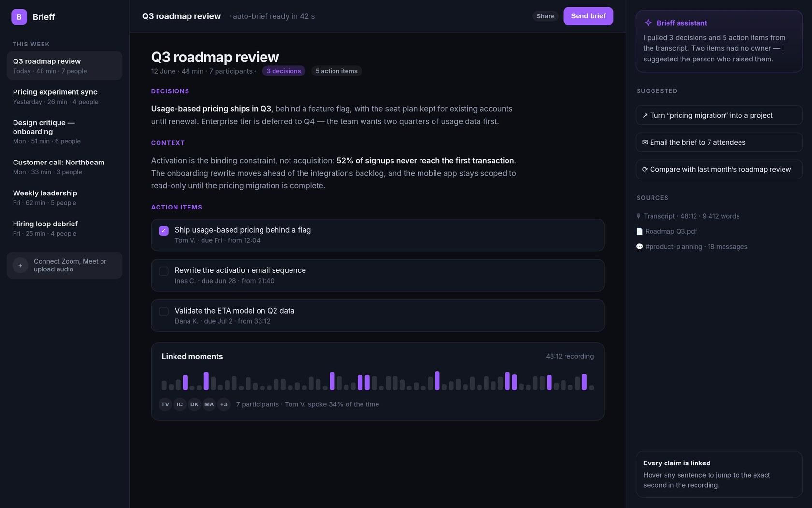This screenshot has width=812, height=508.
Task: Open Customer call: Northbeam meeting
Action: coord(64,167)
